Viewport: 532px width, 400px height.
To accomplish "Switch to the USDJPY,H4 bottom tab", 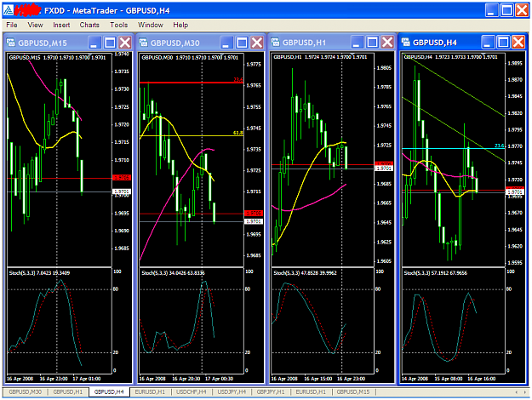I will [232, 391].
